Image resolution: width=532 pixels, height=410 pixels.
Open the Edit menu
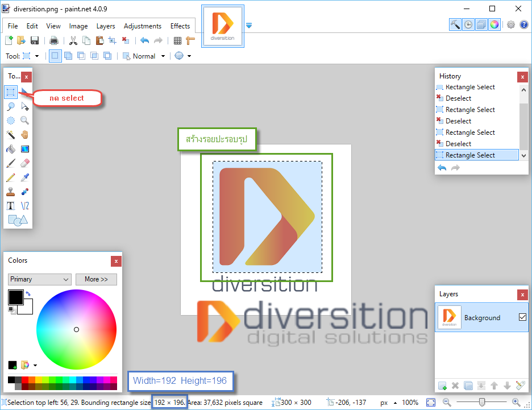click(x=32, y=26)
